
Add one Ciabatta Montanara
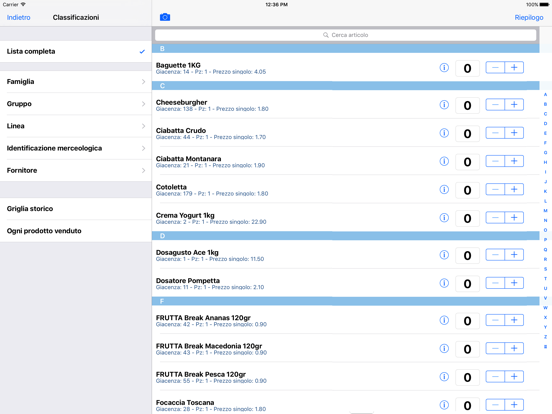click(x=514, y=161)
